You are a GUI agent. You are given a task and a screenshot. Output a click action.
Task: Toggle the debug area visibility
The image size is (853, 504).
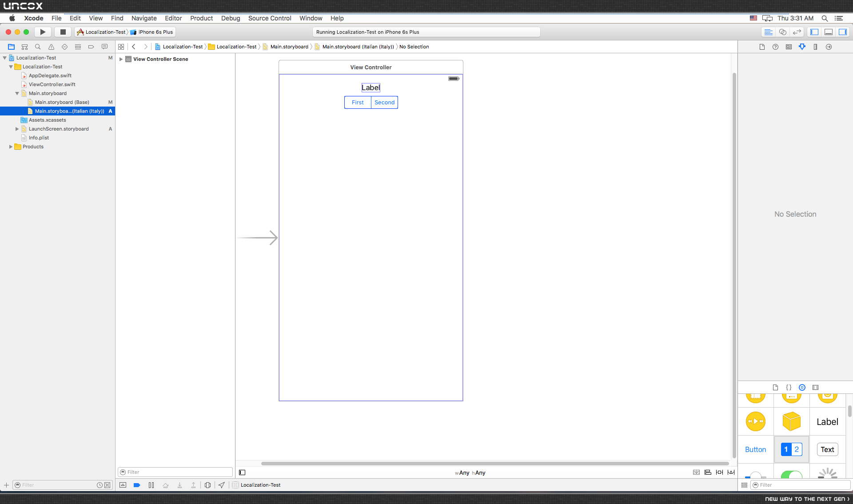(829, 32)
